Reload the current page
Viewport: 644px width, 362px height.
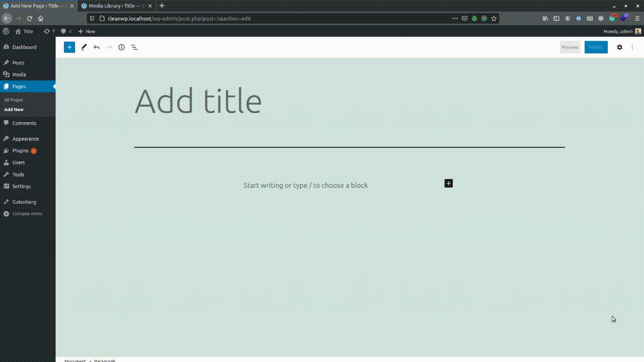coord(30,19)
